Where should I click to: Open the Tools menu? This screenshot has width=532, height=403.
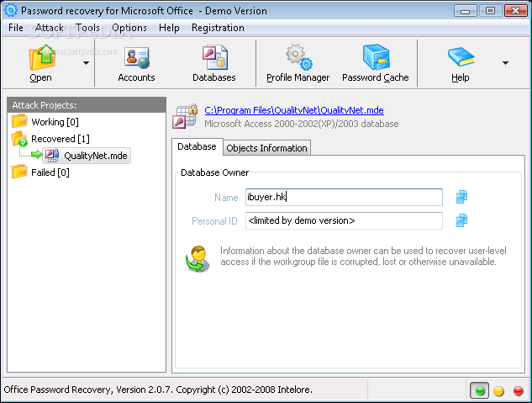(x=87, y=28)
